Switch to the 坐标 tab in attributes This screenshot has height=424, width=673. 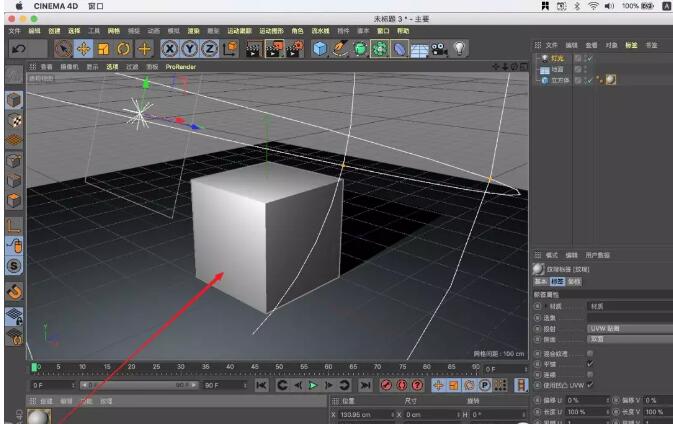click(x=575, y=283)
